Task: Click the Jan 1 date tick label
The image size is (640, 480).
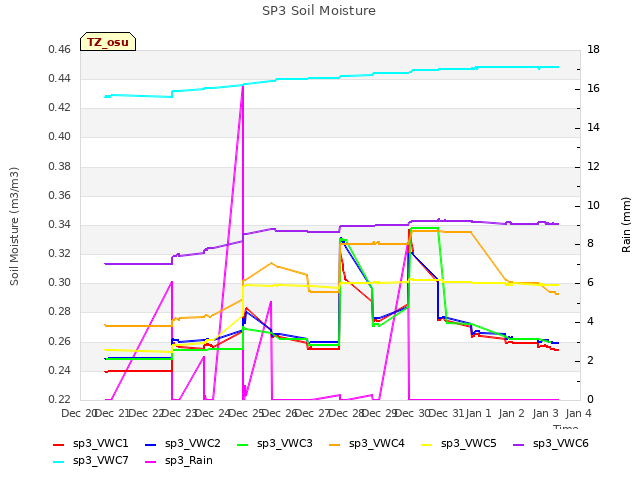Action: click(x=478, y=413)
